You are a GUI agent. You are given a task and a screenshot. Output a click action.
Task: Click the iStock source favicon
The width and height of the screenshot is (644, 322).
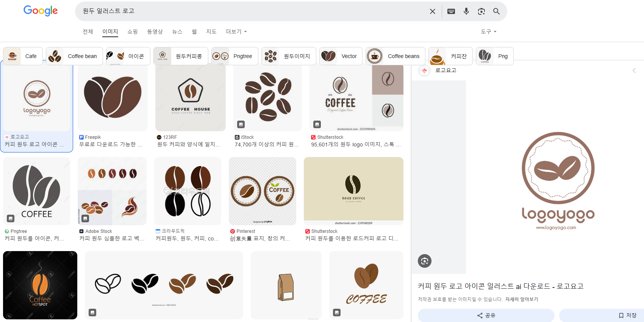pyautogui.click(x=237, y=137)
